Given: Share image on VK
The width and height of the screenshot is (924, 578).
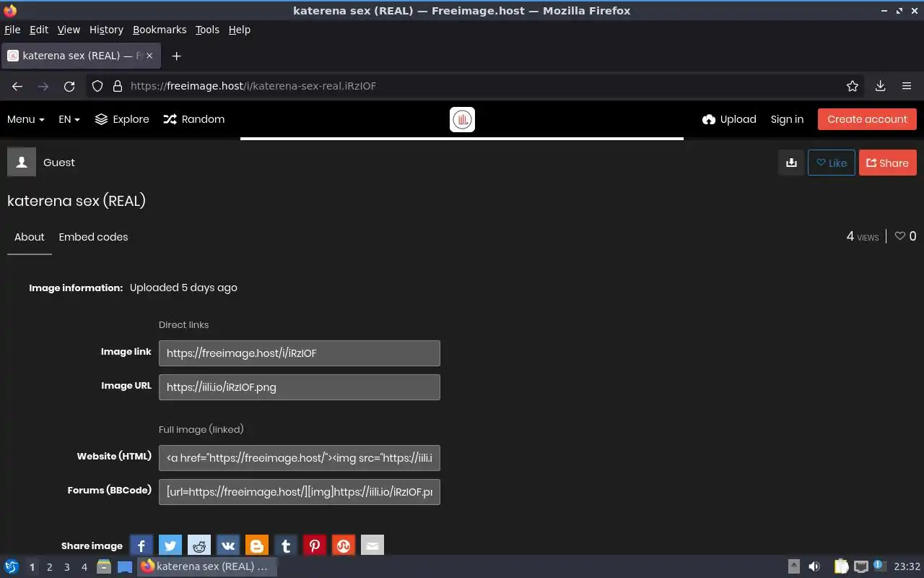Looking at the screenshot, I should click(228, 546).
